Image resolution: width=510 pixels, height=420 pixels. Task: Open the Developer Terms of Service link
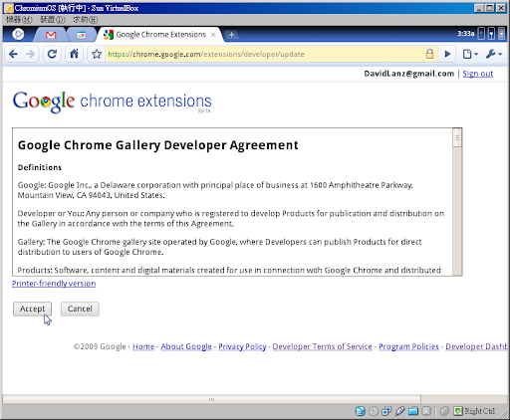(x=322, y=346)
